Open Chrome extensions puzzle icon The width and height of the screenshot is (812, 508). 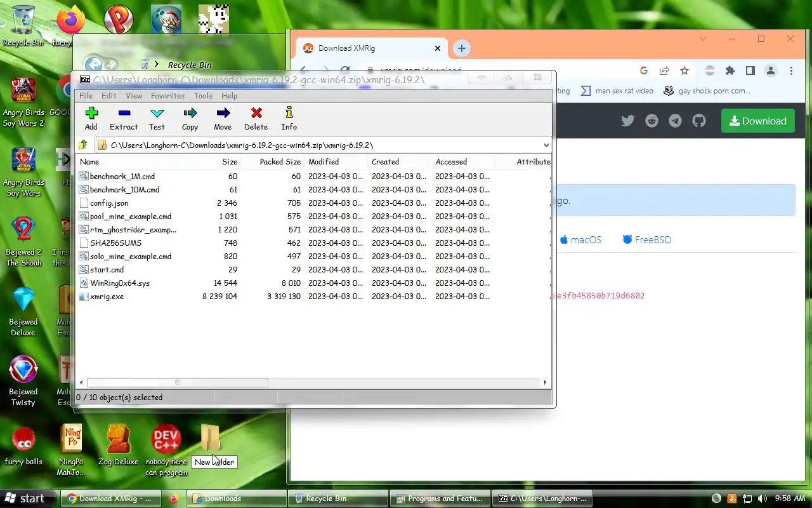click(730, 71)
